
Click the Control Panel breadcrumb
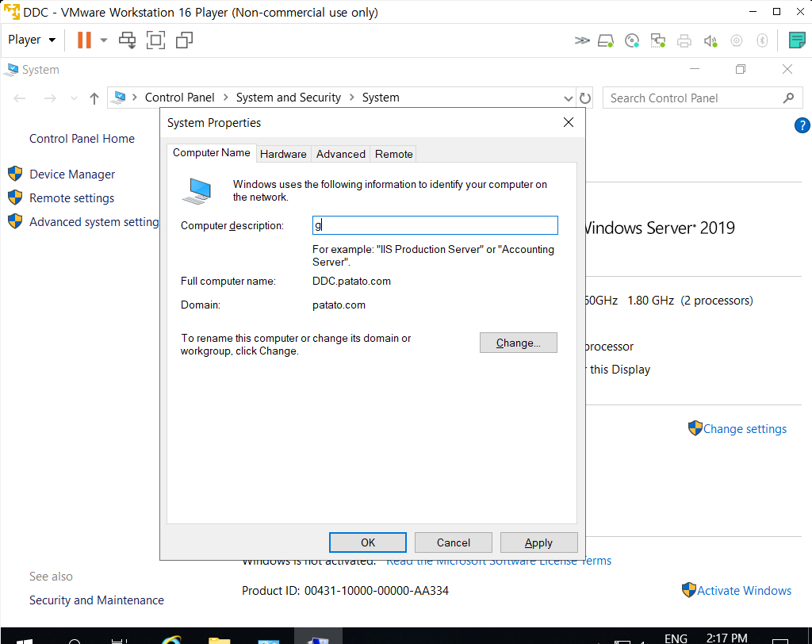point(180,98)
